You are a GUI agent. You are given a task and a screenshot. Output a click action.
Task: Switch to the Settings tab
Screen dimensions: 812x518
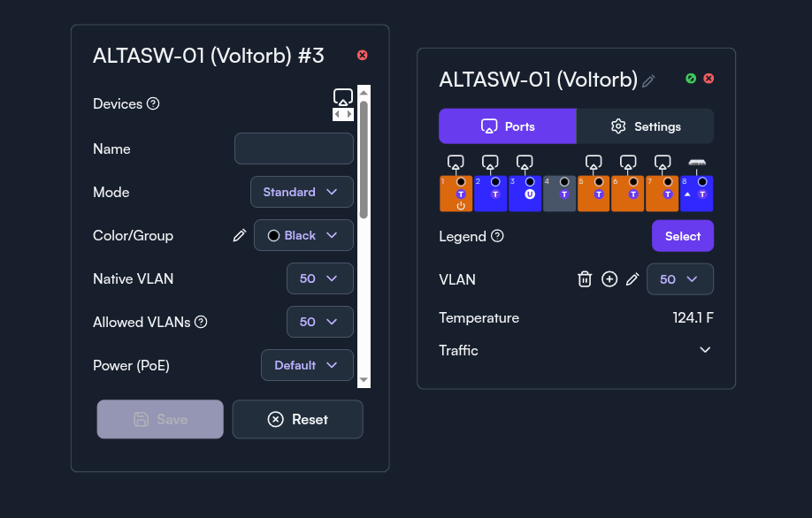645,126
